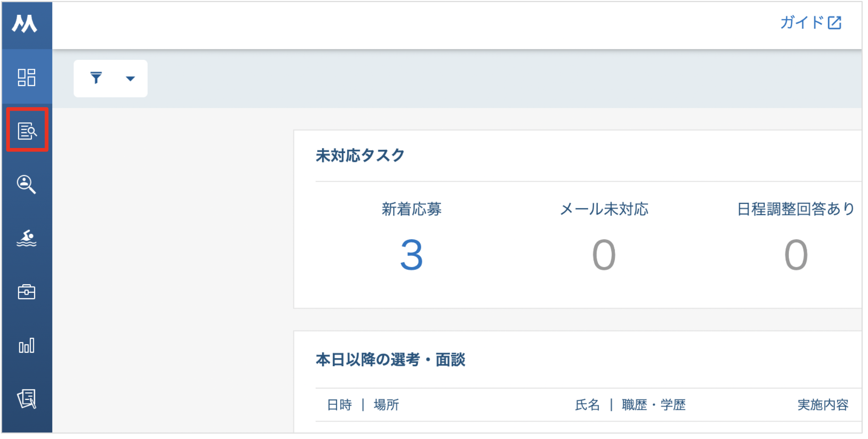This screenshot has width=868, height=439.
Task: Open the briefcase jobs icon in sidebar
Action: tap(27, 292)
